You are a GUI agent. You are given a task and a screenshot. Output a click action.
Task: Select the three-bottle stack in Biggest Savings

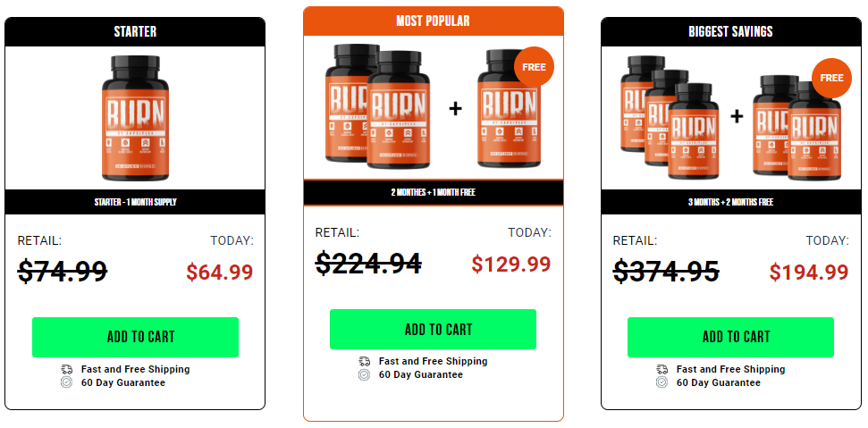pos(670,117)
